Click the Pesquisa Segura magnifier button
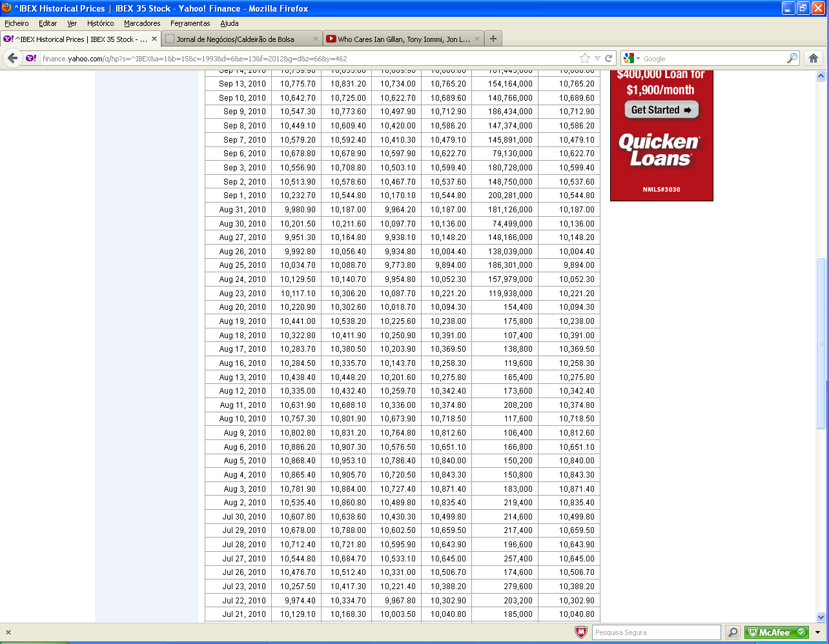 coord(733,632)
